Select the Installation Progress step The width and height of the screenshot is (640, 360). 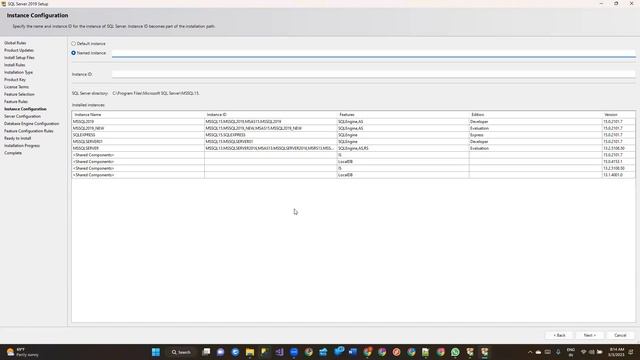tap(22, 146)
